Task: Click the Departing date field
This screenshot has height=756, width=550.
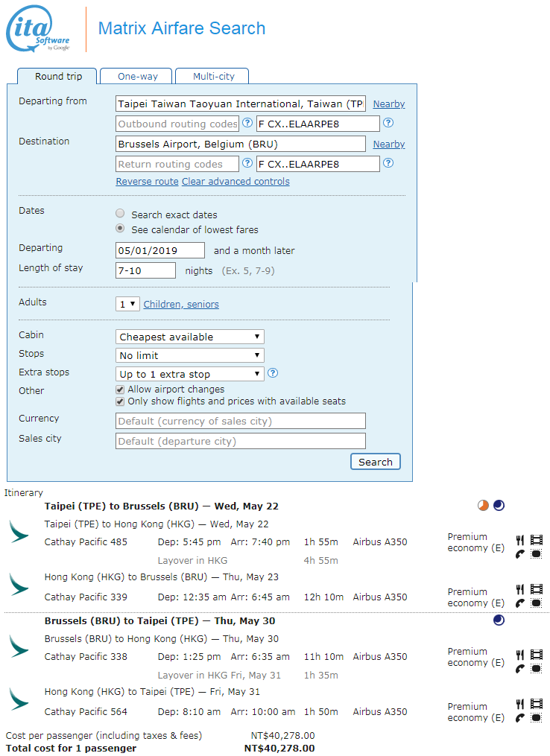Action: click(x=160, y=250)
